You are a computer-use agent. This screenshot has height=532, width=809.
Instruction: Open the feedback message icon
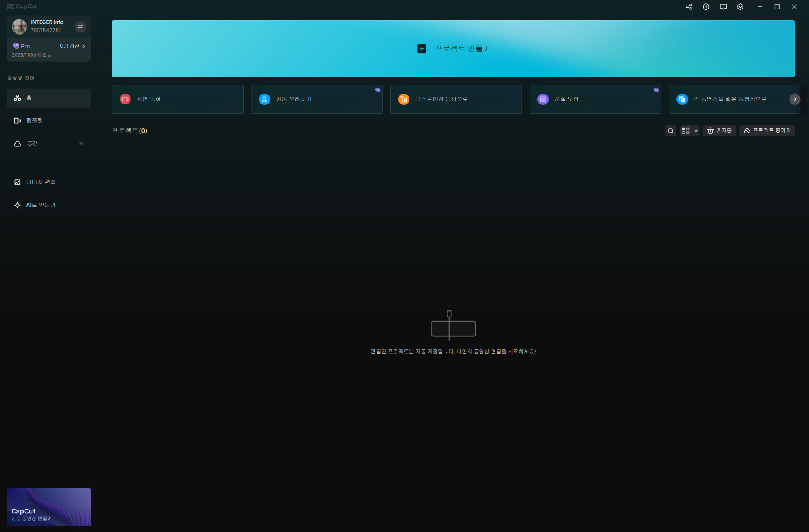[x=723, y=7]
